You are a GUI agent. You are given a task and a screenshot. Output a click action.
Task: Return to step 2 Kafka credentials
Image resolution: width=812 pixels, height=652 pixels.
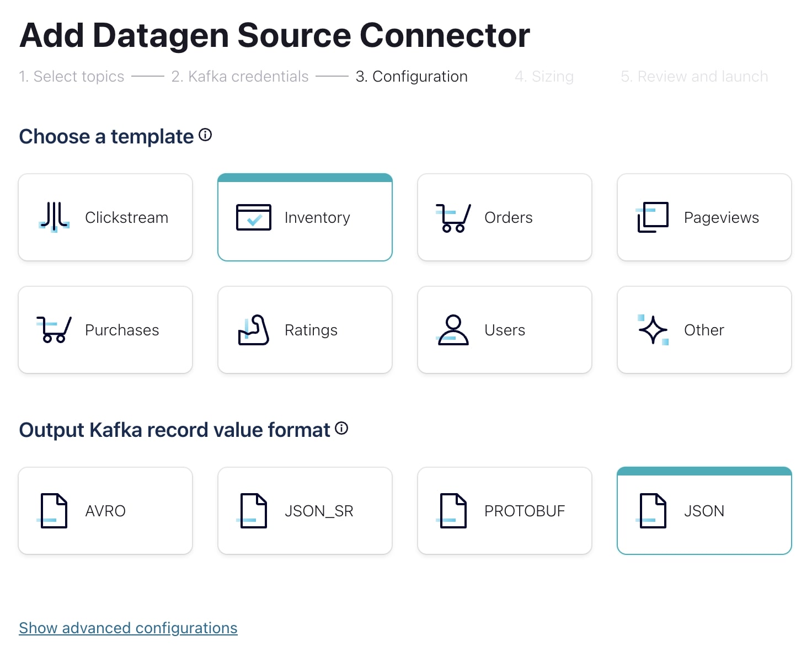pos(240,76)
